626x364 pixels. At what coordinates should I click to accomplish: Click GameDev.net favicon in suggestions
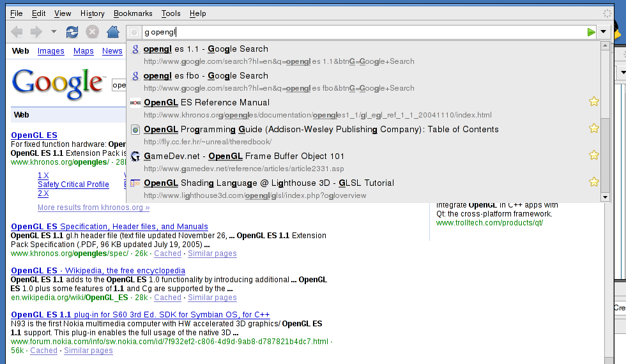coord(135,156)
